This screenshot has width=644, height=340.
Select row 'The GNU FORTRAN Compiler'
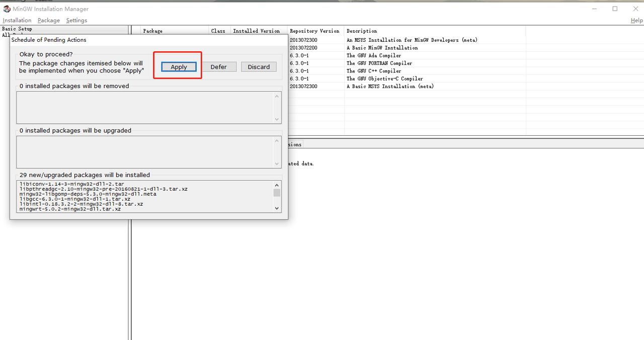[x=379, y=63]
